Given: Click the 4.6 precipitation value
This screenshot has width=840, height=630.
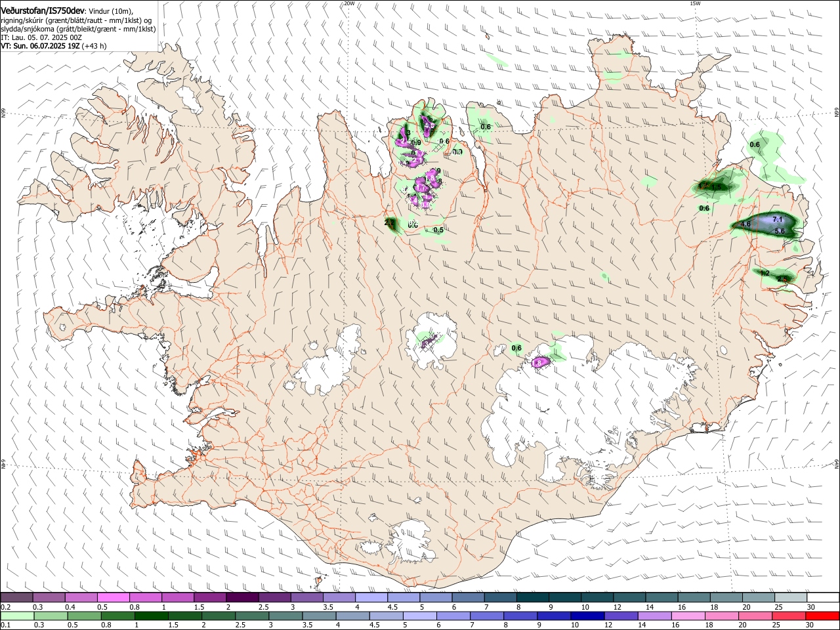Looking at the screenshot, I should pos(745,224).
